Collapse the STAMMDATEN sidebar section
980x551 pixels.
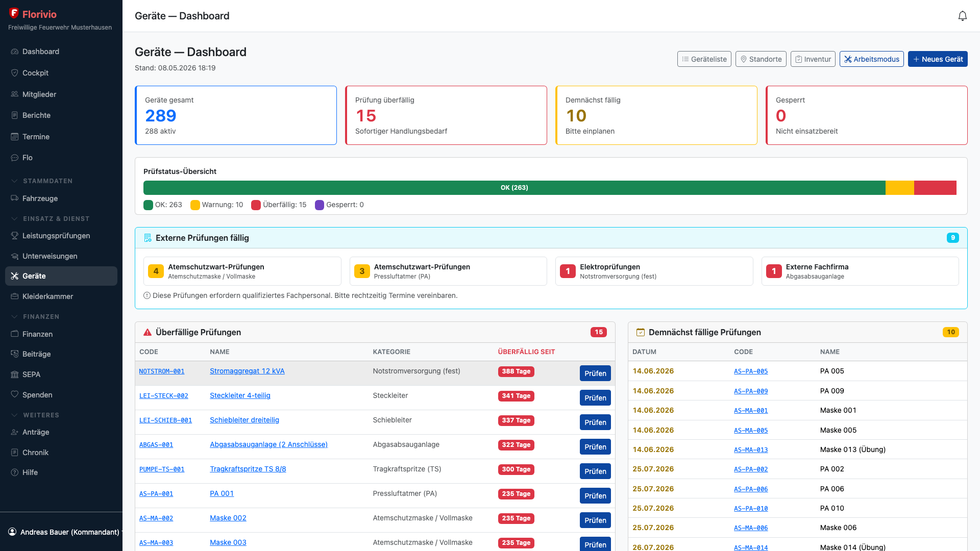tap(42, 181)
